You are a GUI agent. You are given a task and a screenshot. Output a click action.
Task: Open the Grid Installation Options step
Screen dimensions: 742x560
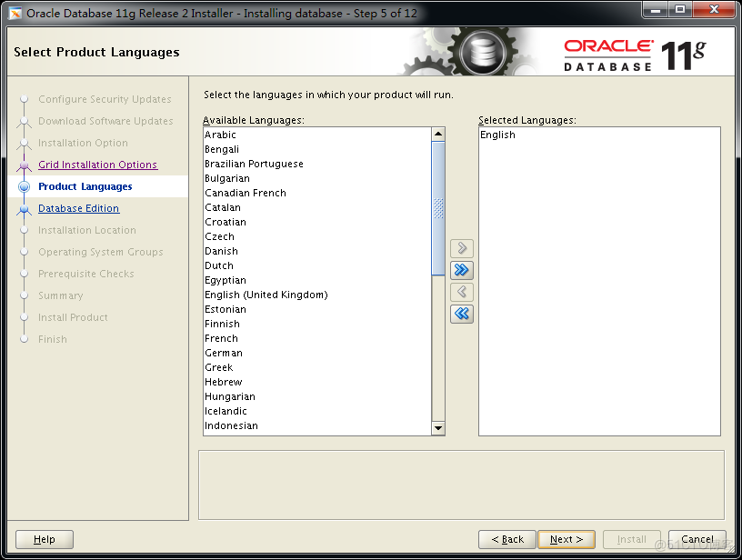coord(97,165)
